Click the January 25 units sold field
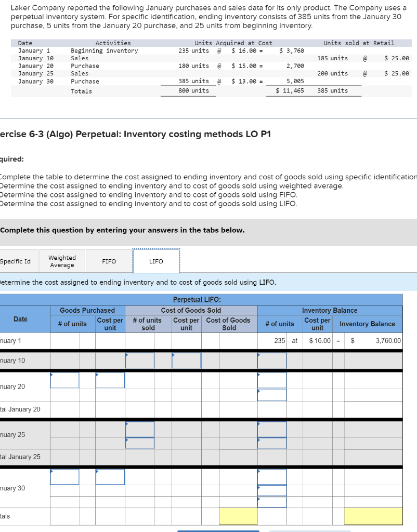 pyautogui.click(x=139, y=430)
